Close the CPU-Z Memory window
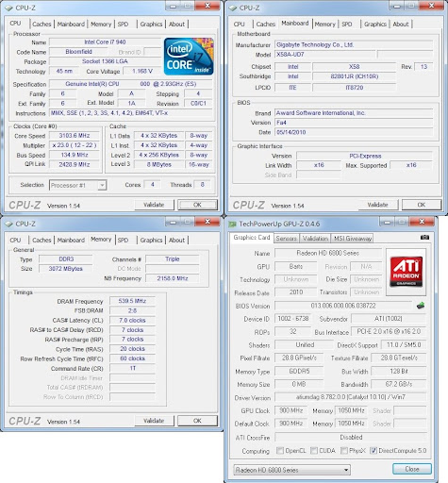 click(x=207, y=222)
